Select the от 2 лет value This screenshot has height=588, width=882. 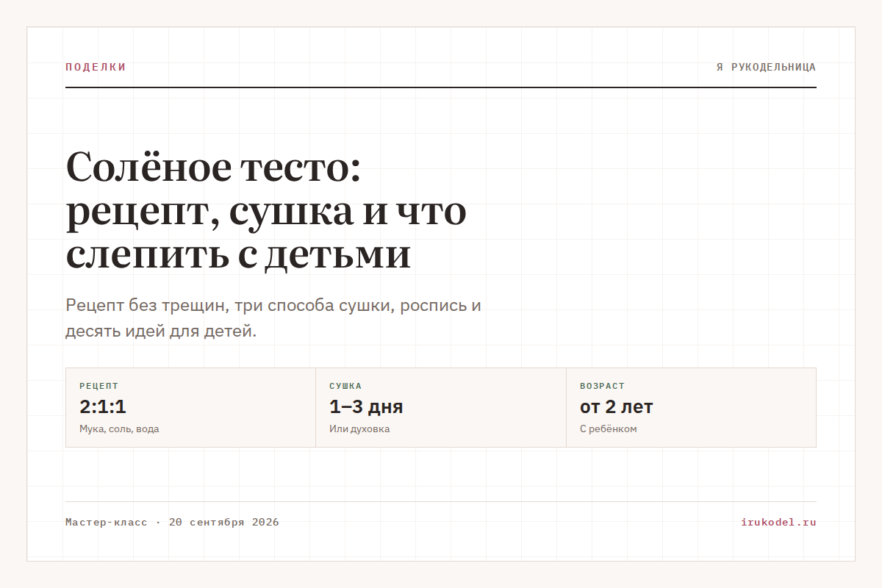[616, 406]
